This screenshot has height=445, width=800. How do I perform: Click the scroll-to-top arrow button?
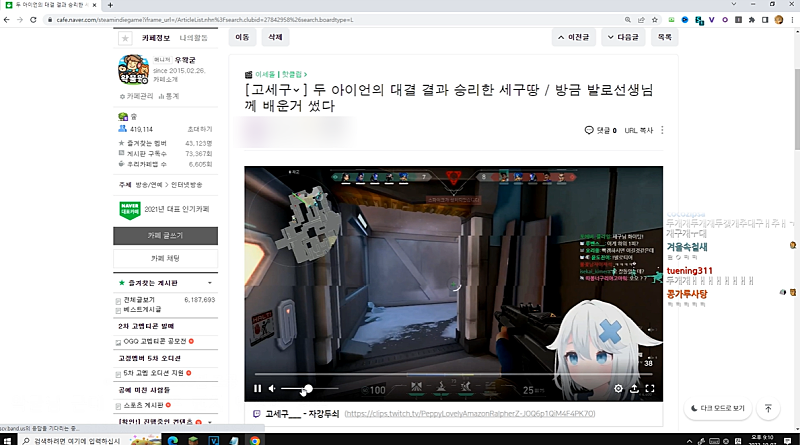pyautogui.click(x=768, y=408)
